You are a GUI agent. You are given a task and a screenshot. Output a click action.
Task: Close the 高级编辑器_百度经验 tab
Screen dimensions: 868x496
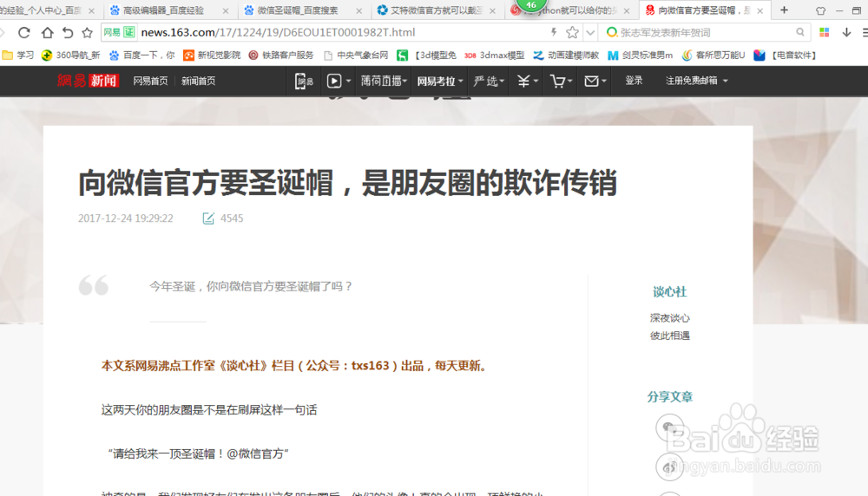point(226,11)
